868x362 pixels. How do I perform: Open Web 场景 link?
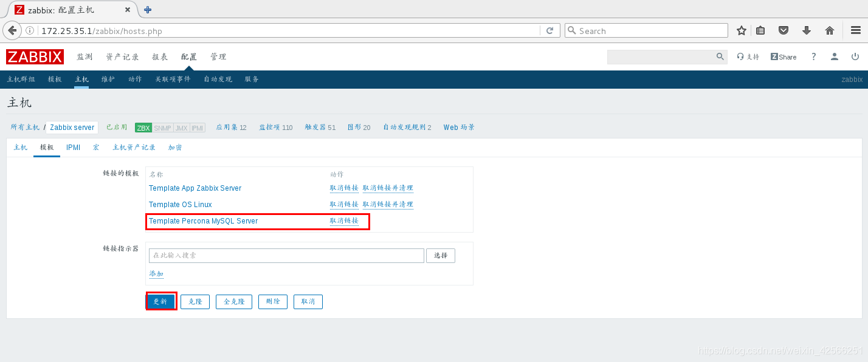coord(459,127)
